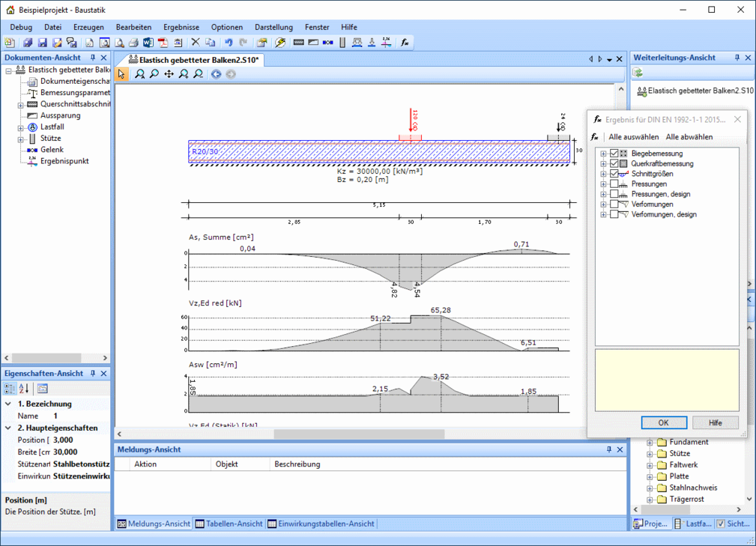
Task: Click the OK button in results dialog
Action: coord(663,422)
